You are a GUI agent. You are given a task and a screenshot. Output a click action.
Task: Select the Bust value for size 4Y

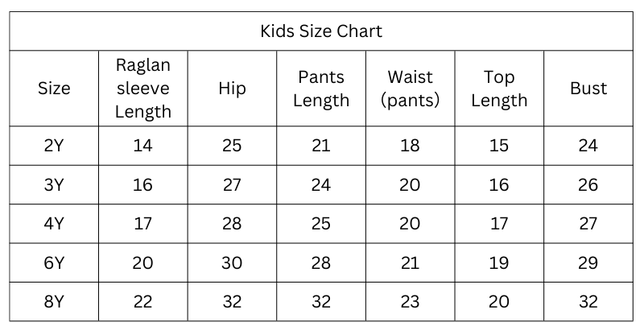(x=588, y=224)
